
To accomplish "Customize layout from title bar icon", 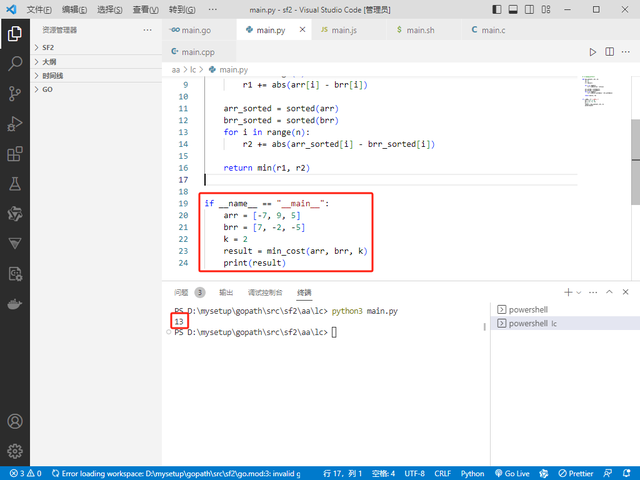I will [x=546, y=9].
